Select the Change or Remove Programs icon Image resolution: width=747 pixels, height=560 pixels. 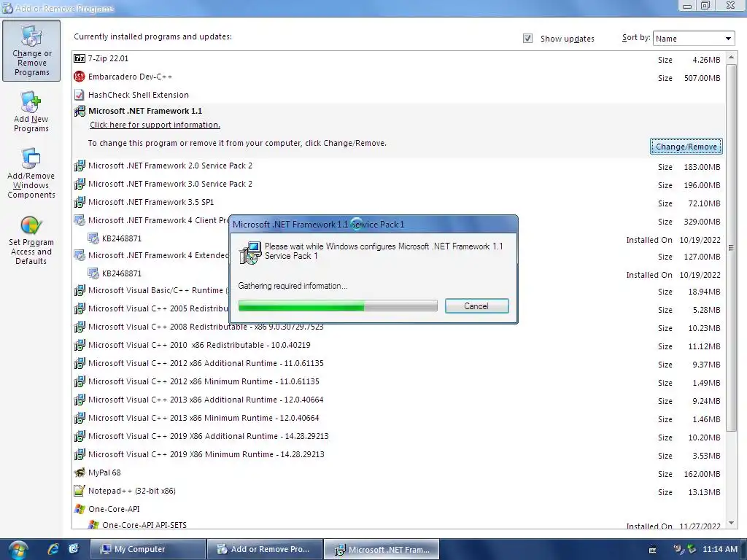pos(31,50)
